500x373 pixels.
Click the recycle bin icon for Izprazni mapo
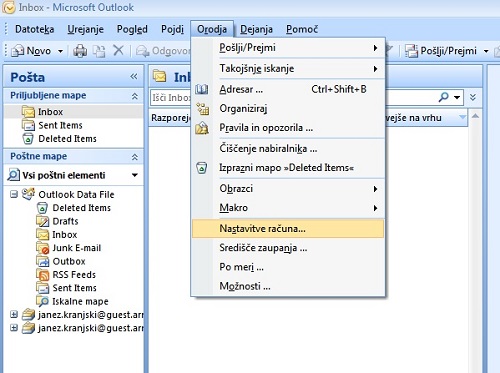pos(202,168)
